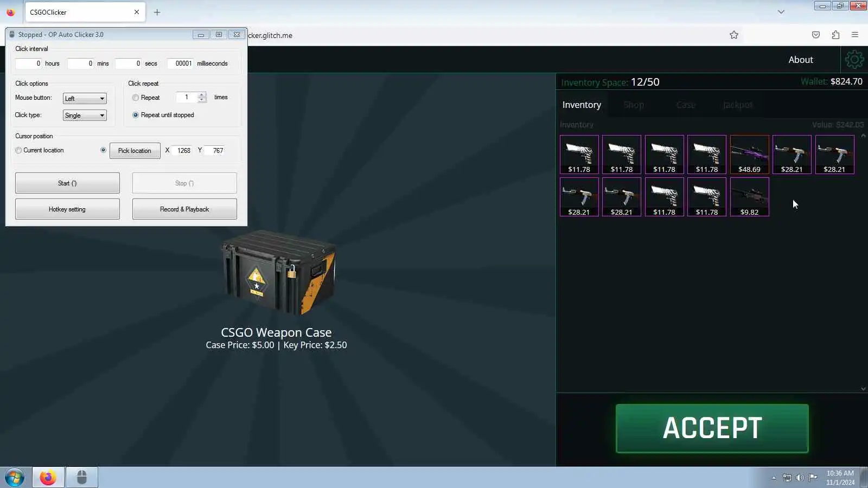Switch to the Inventory tab
The image size is (868, 488).
(582, 105)
